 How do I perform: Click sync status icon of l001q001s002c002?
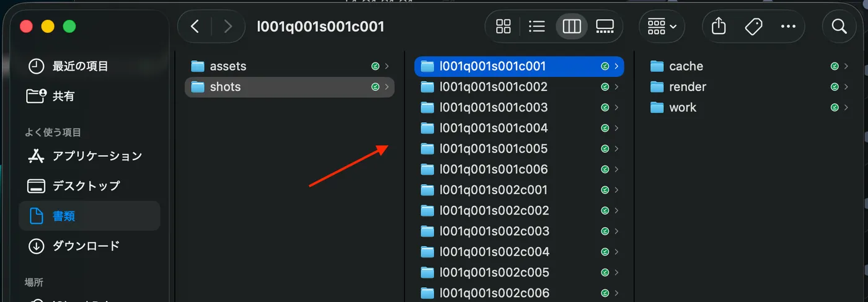[x=604, y=210]
